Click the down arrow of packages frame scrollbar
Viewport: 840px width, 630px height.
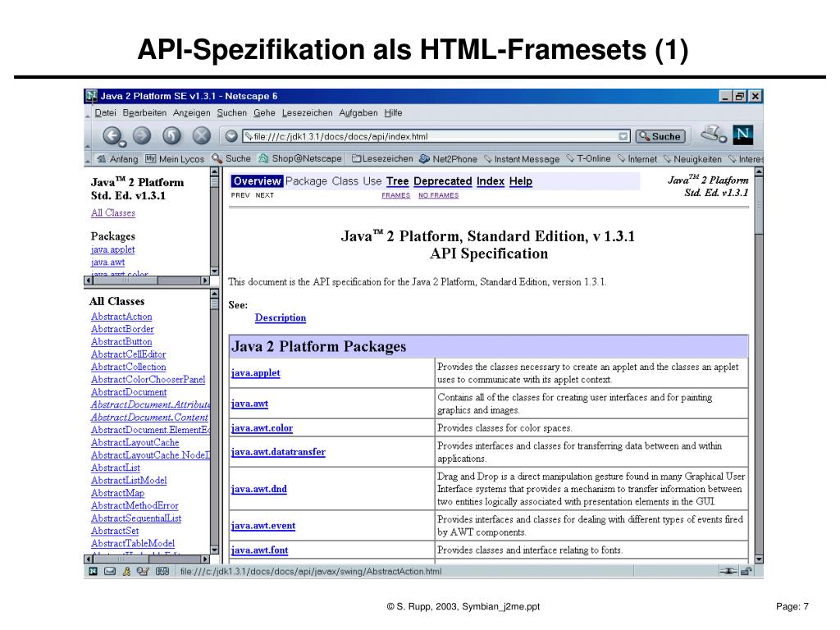coord(215,271)
